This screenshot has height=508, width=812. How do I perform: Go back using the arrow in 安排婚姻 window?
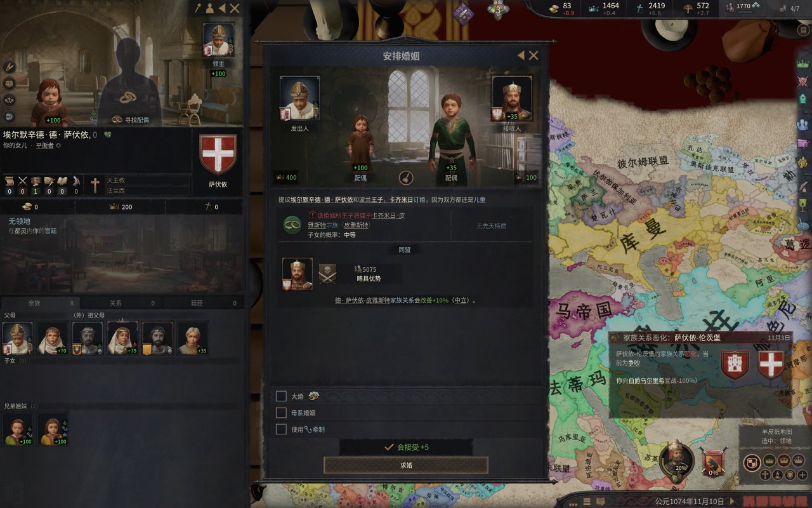(x=521, y=56)
